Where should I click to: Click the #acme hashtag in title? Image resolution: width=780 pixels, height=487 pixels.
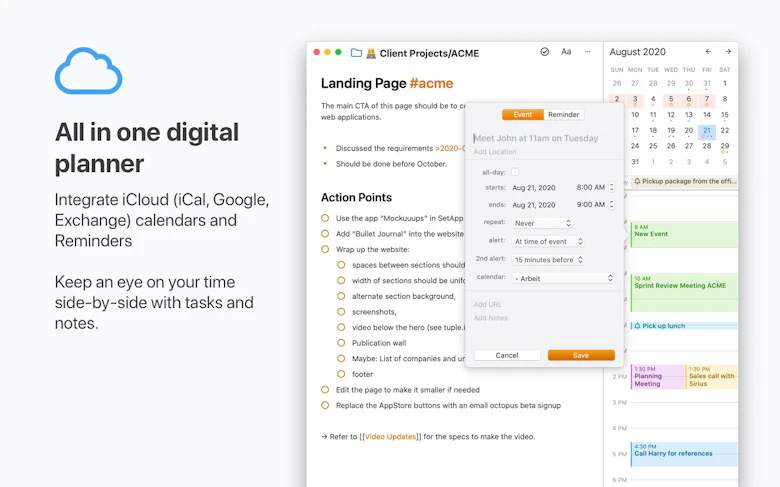431,83
